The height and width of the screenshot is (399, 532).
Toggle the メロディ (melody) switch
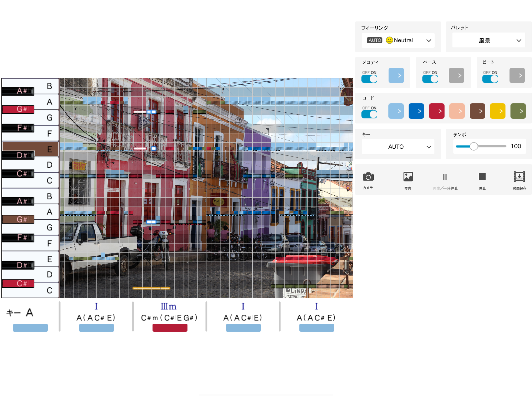click(369, 79)
